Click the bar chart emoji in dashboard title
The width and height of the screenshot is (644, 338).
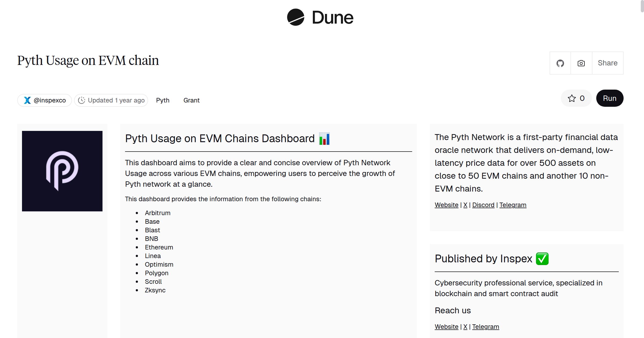(325, 138)
